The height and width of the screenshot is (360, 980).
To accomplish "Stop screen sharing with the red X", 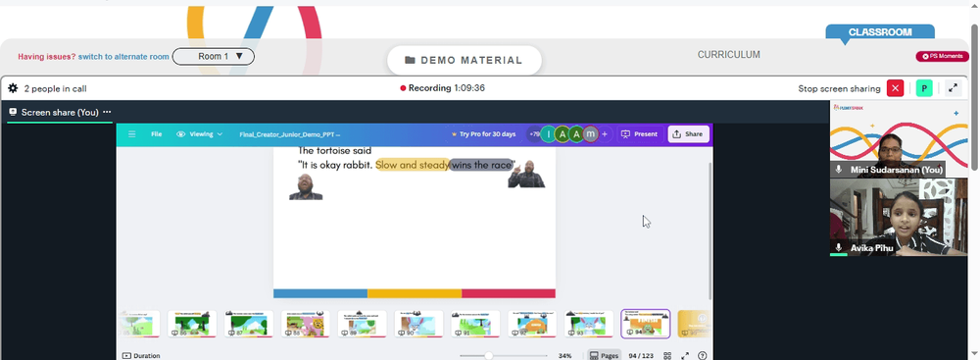I will (895, 88).
